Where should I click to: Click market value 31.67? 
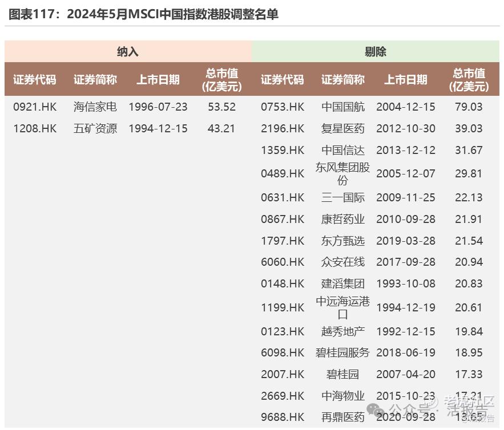pos(469,150)
